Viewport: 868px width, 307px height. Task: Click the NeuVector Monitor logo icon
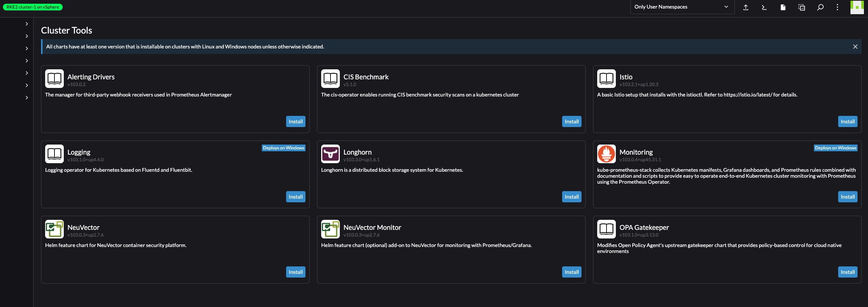pyautogui.click(x=330, y=229)
